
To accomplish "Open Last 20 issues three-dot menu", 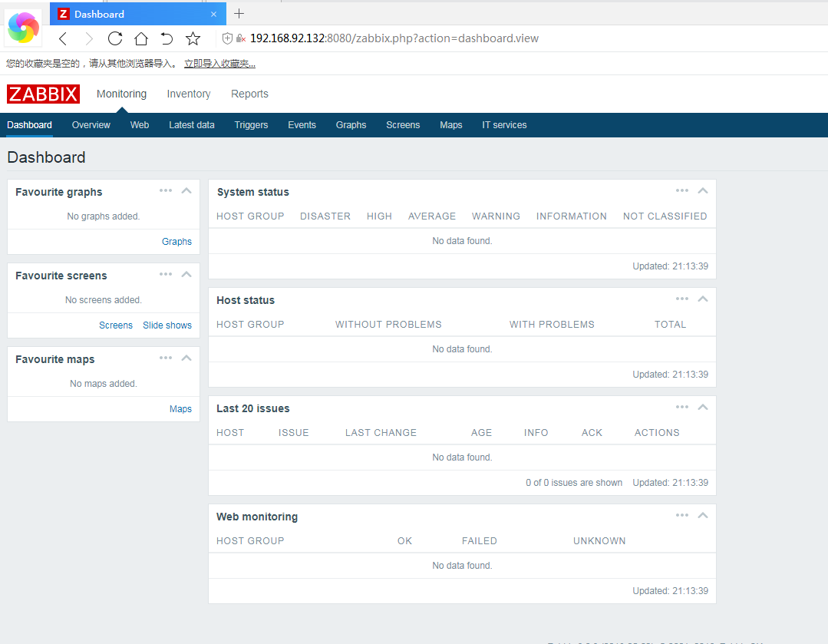I will pos(681,407).
